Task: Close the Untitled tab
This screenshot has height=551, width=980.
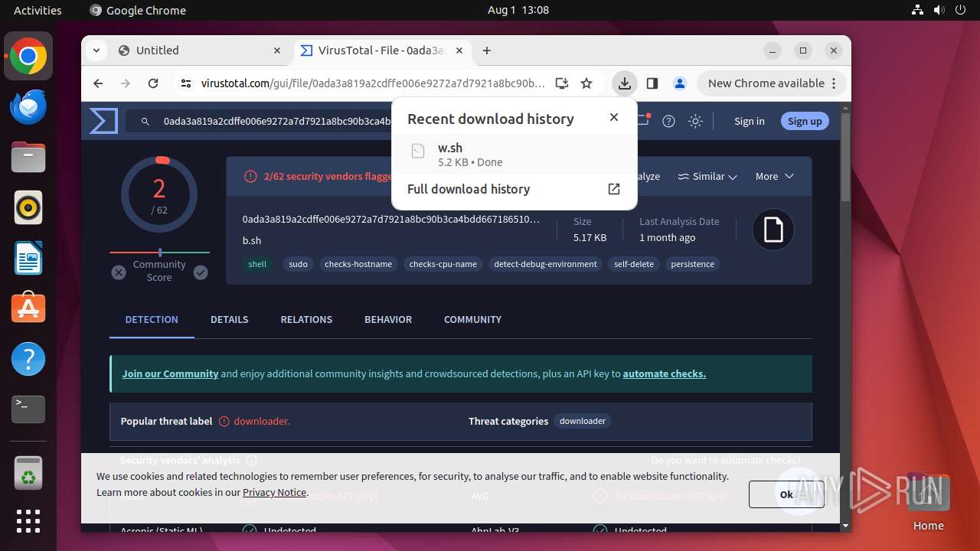Action: tap(277, 51)
